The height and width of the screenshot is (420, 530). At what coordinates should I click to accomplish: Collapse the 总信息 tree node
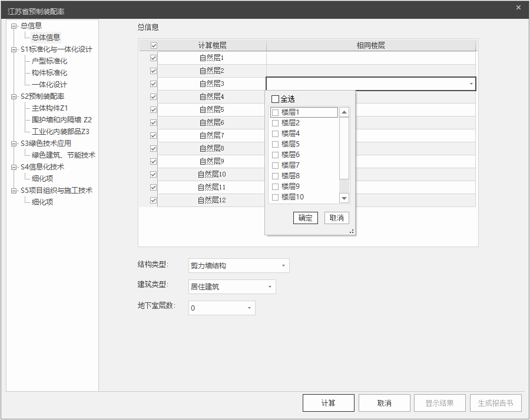(14, 26)
